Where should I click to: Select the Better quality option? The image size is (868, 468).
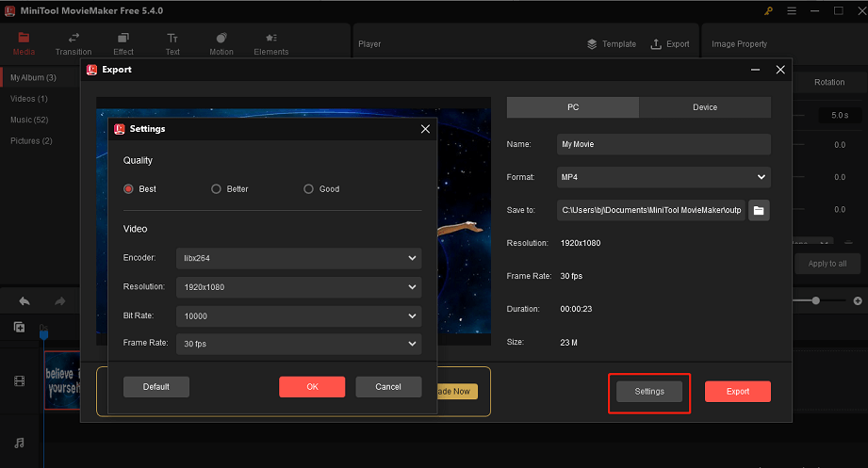click(x=217, y=189)
